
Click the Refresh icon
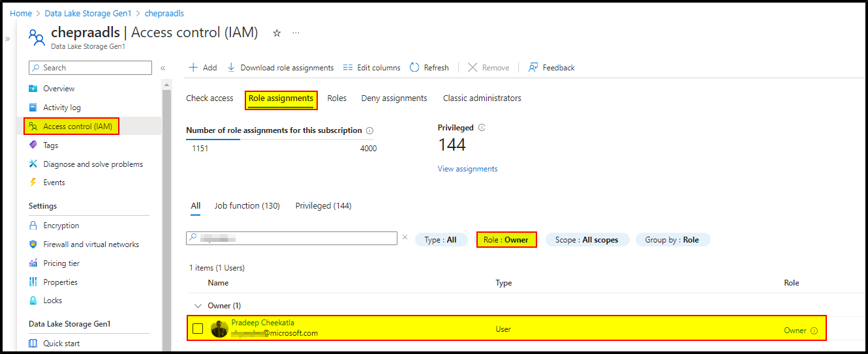[x=414, y=68]
